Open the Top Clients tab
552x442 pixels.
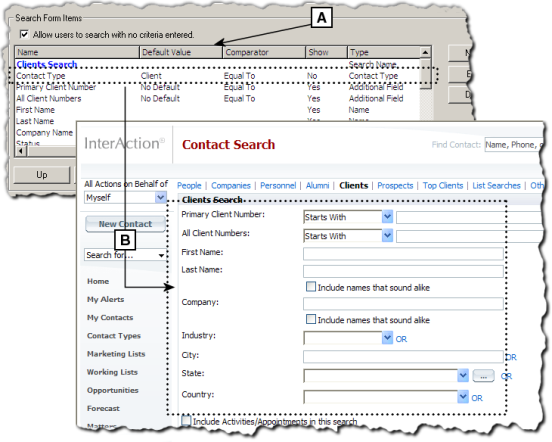click(443, 186)
